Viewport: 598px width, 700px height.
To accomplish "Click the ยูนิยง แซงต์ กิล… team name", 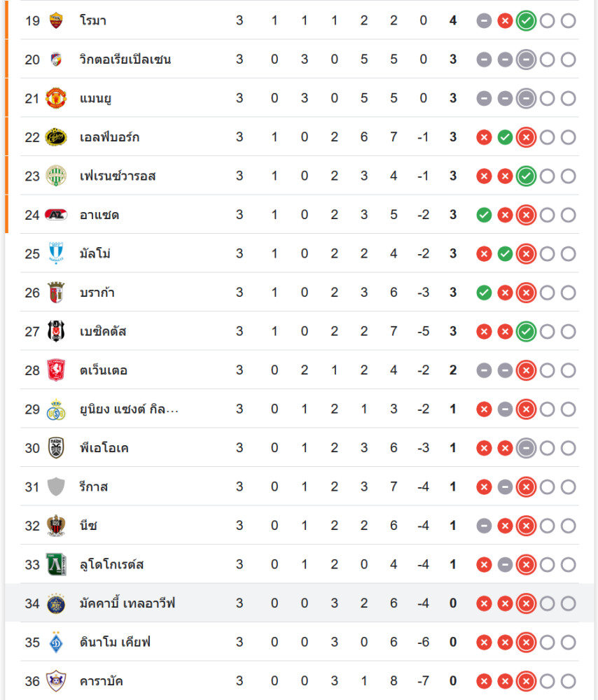I will coord(129,409).
